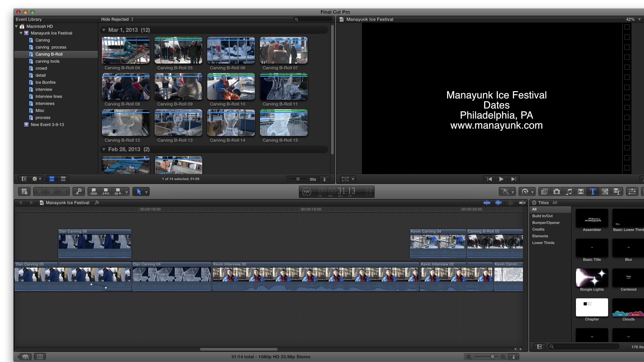The height and width of the screenshot is (362, 644).
Task: Show the Transitions browser
Action: (581, 192)
